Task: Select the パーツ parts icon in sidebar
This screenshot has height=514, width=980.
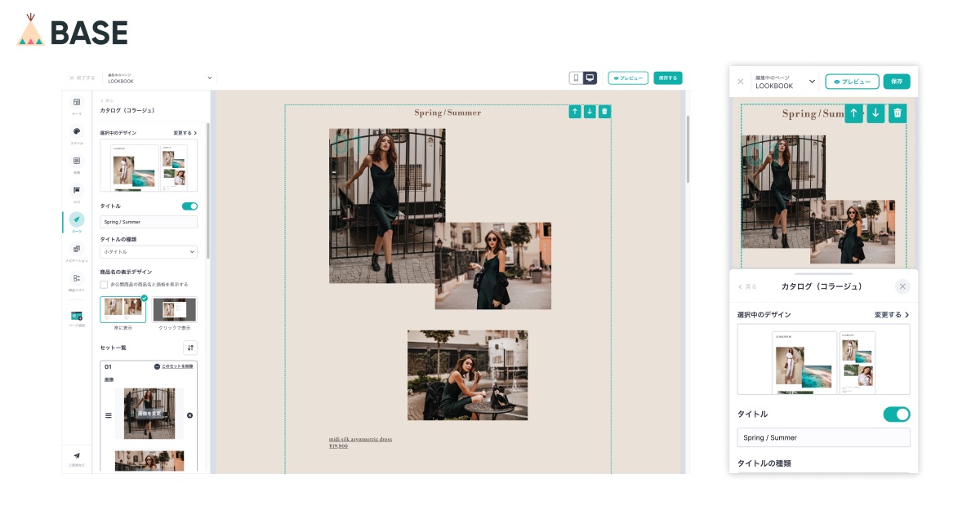Action: pyautogui.click(x=77, y=219)
